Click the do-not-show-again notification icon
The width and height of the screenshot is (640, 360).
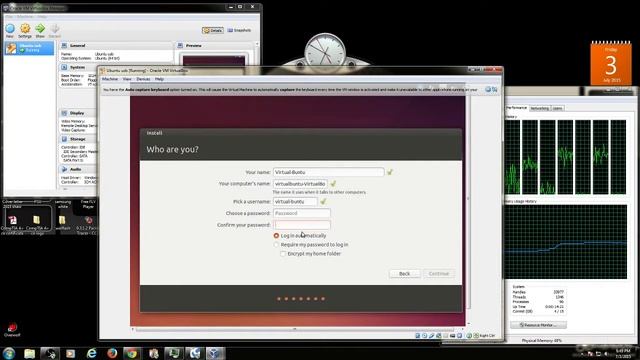495,89
